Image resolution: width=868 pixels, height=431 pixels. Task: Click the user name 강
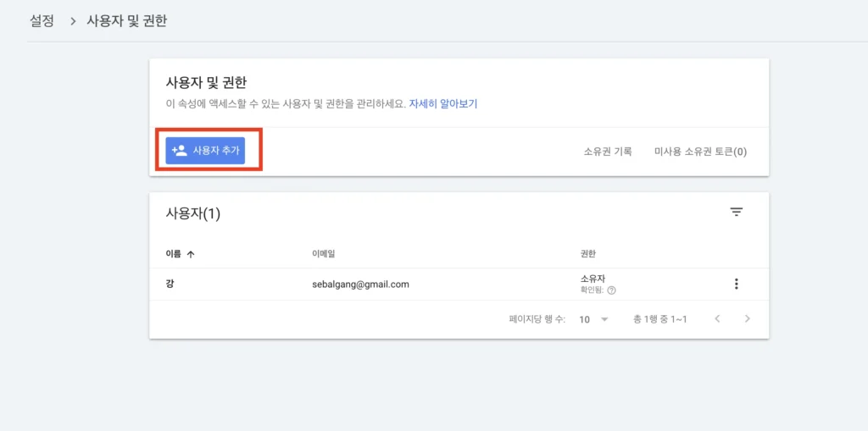pyautogui.click(x=170, y=285)
